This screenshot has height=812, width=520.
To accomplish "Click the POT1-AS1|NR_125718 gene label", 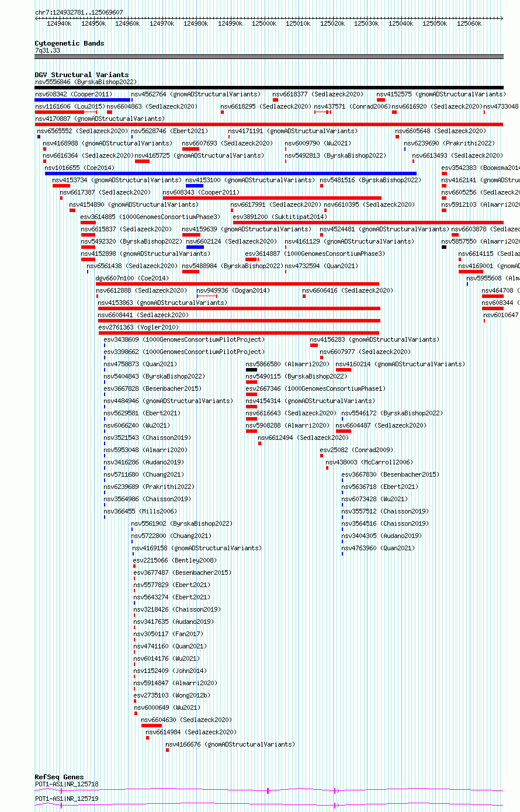I will (x=67, y=784).
